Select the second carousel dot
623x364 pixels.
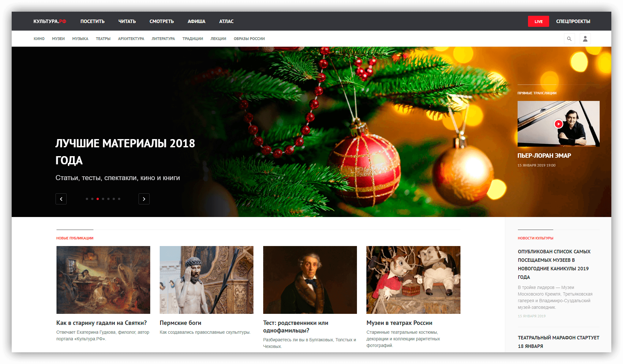92,199
